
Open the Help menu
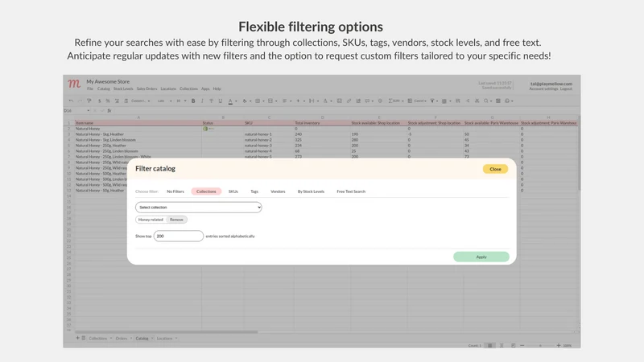pyautogui.click(x=217, y=88)
